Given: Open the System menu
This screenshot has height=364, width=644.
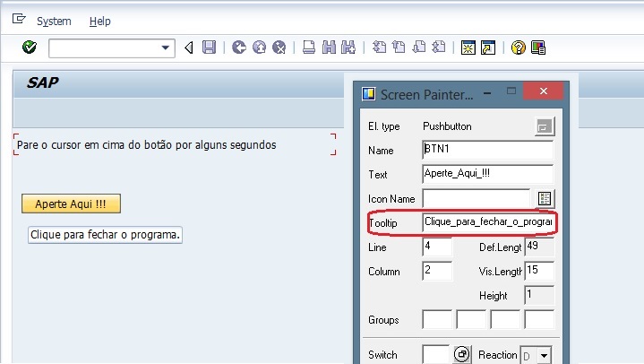Looking at the screenshot, I should click(54, 21).
